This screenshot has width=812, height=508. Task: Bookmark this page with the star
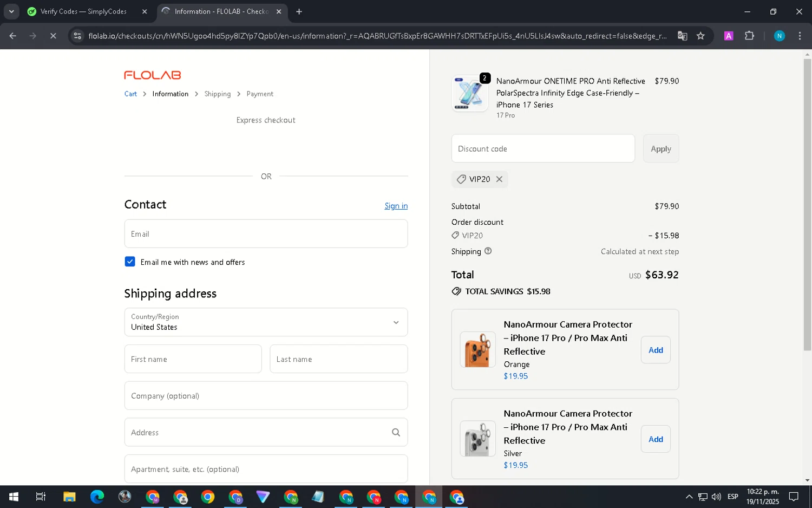700,36
